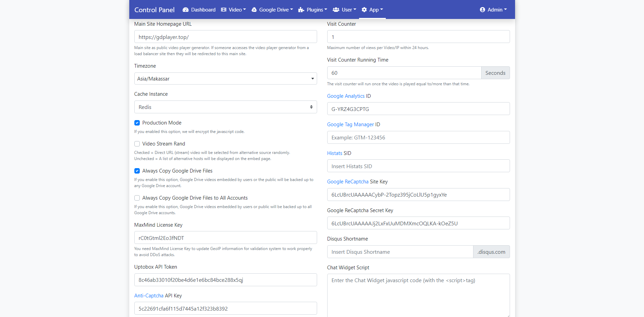The image size is (644, 317).
Task: Click the Video Stream Rand label text
Action: click(164, 144)
